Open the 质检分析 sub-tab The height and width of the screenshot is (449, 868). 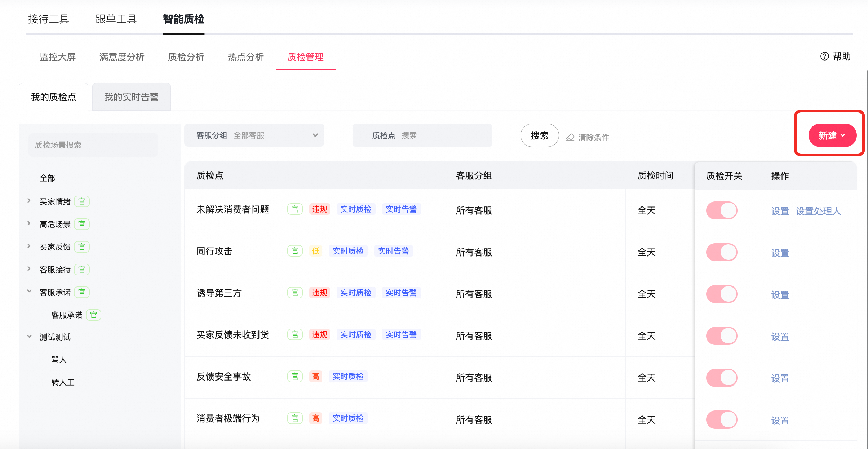[186, 57]
